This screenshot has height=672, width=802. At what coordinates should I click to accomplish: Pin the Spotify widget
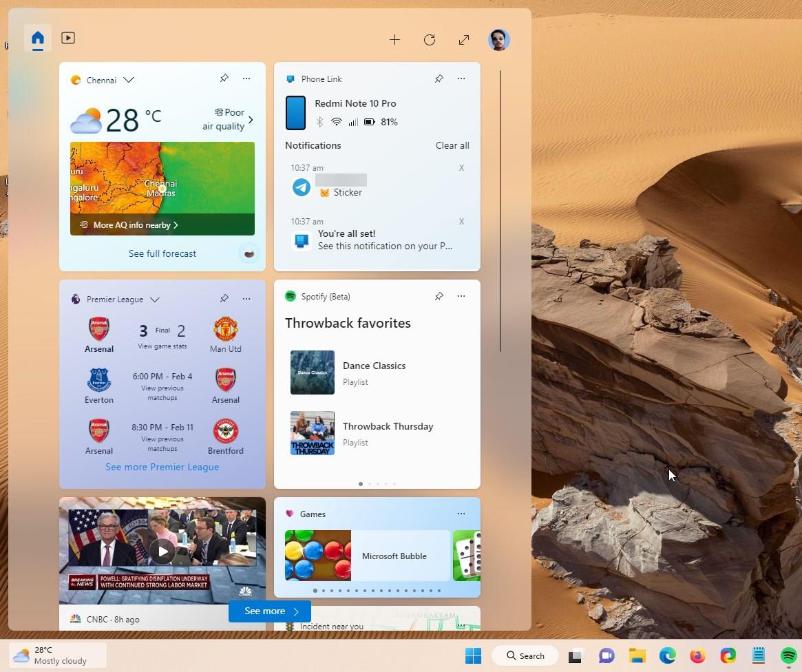tap(439, 296)
